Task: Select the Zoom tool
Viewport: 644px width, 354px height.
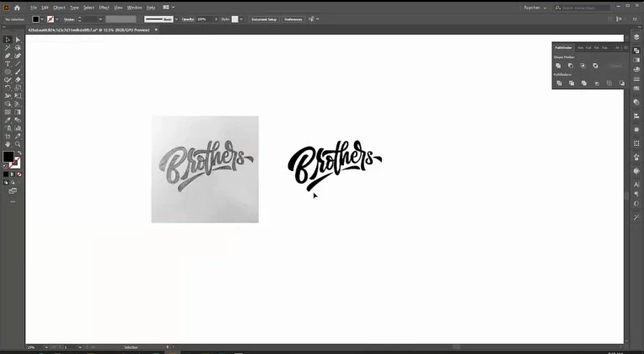Action: (18, 144)
